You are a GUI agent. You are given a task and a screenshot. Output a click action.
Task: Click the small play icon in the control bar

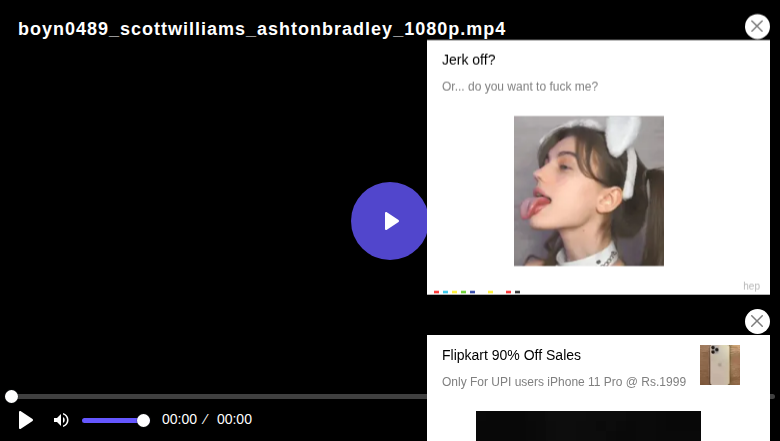coord(25,420)
